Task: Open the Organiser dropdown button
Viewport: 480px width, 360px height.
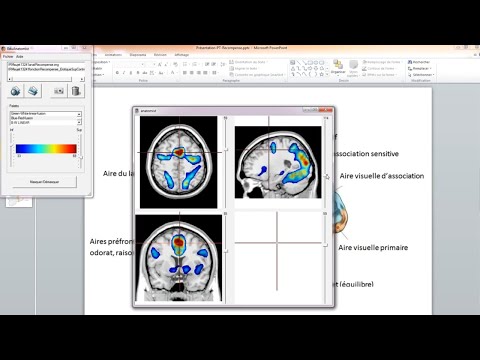Action: click(338, 67)
